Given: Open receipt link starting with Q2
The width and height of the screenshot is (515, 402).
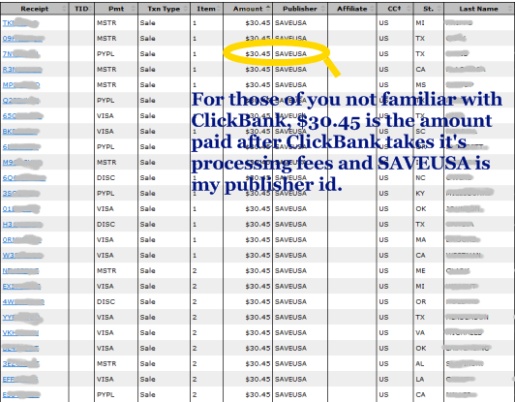Looking at the screenshot, I should tap(21, 101).
